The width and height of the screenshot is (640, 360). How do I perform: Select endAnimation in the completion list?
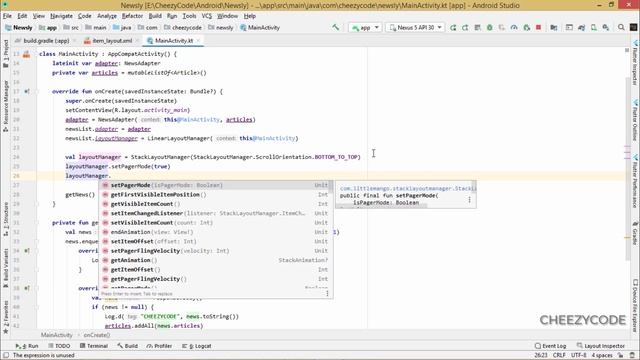[x=216, y=232]
